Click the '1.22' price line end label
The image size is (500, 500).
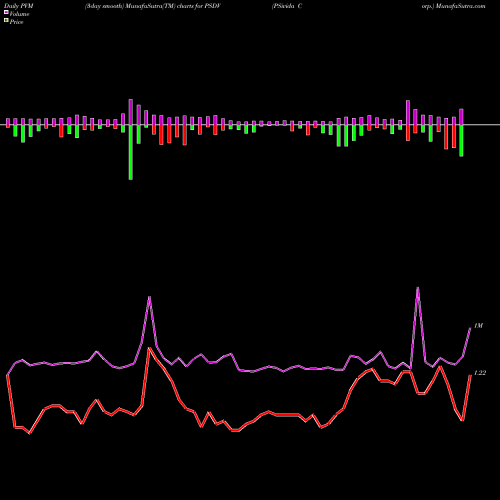click(480, 373)
